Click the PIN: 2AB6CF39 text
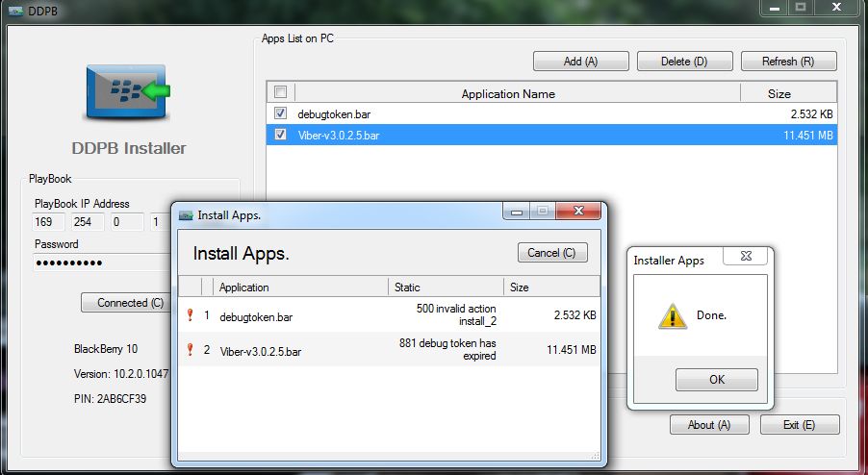 [110, 399]
